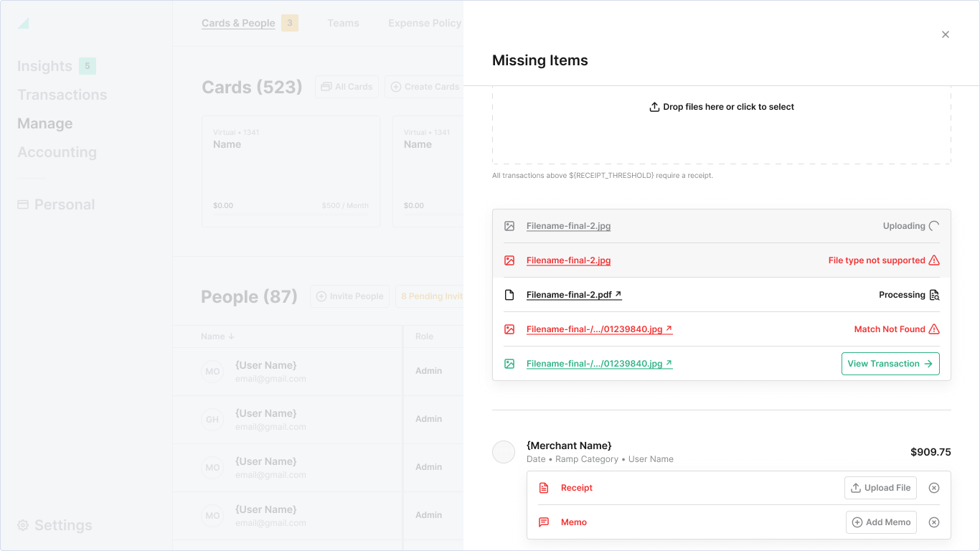Open the red Filename-final-2.jpg link
The image size is (980, 551).
click(x=568, y=260)
